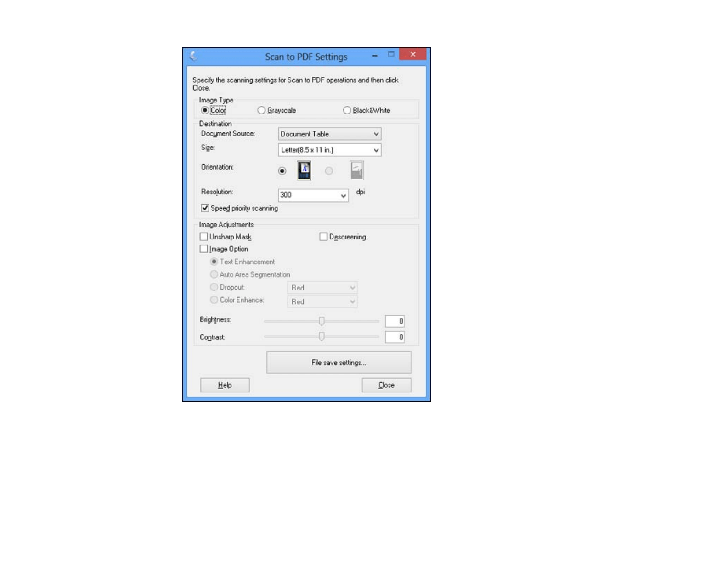728x563 pixels.
Task: Click the 'Destination' group label
Action: point(215,124)
